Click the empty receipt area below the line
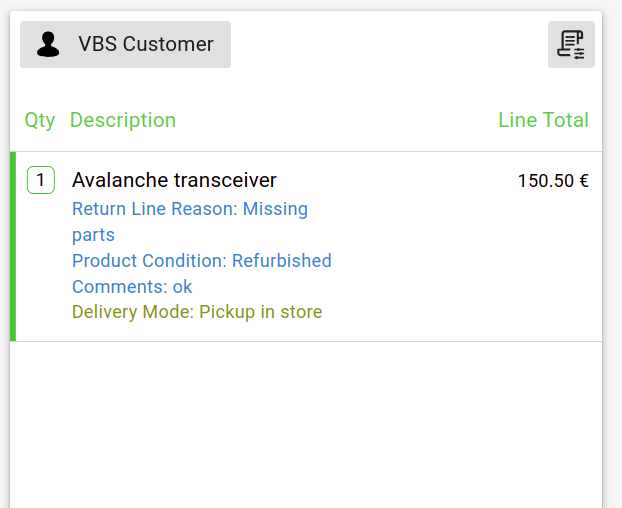622x508 pixels. [306, 420]
